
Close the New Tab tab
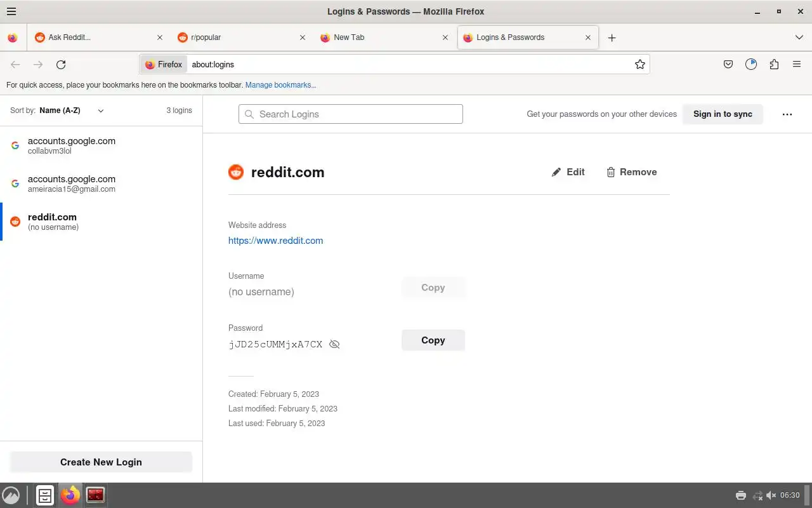445,37
